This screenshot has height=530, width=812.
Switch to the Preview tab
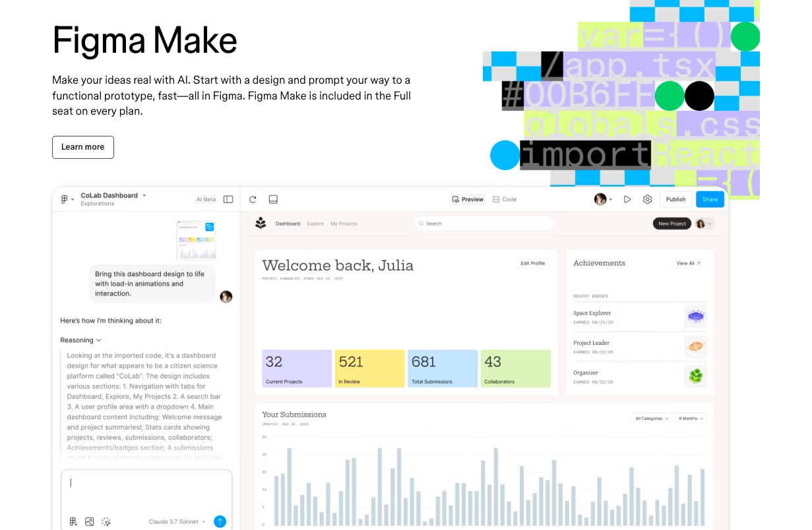468,199
